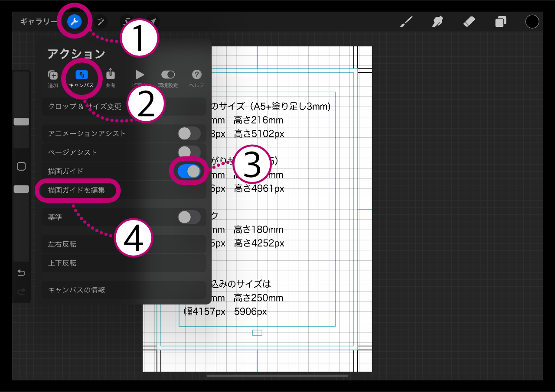The height and width of the screenshot is (392, 555).
Task: Tap the redo arrow
Action: [21, 292]
